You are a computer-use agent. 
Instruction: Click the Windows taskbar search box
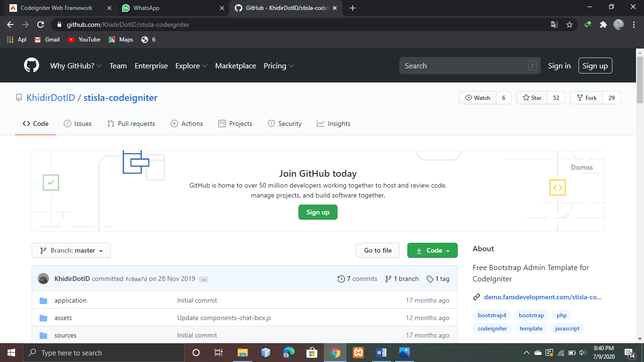[x=104, y=353]
